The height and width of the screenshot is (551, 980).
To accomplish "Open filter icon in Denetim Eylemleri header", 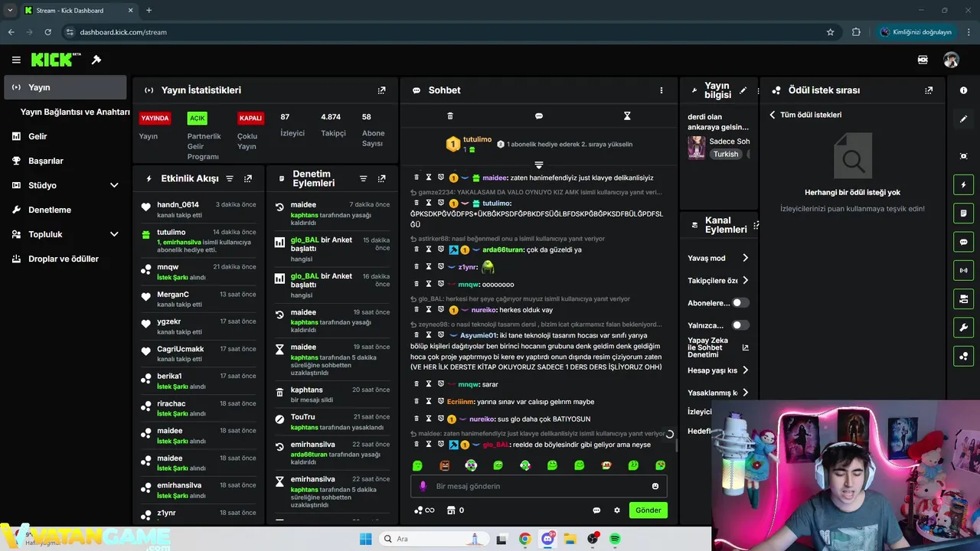I will [x=364, y=178].
